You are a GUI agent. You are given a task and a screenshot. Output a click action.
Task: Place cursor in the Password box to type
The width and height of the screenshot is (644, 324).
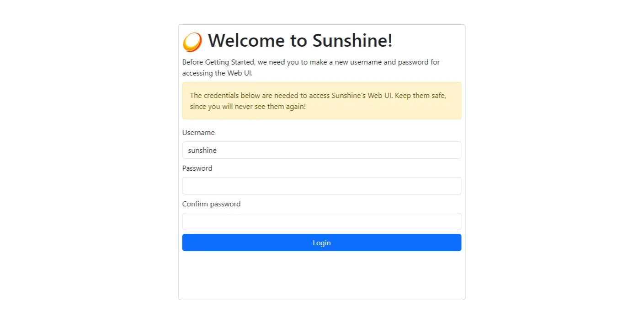321,186
